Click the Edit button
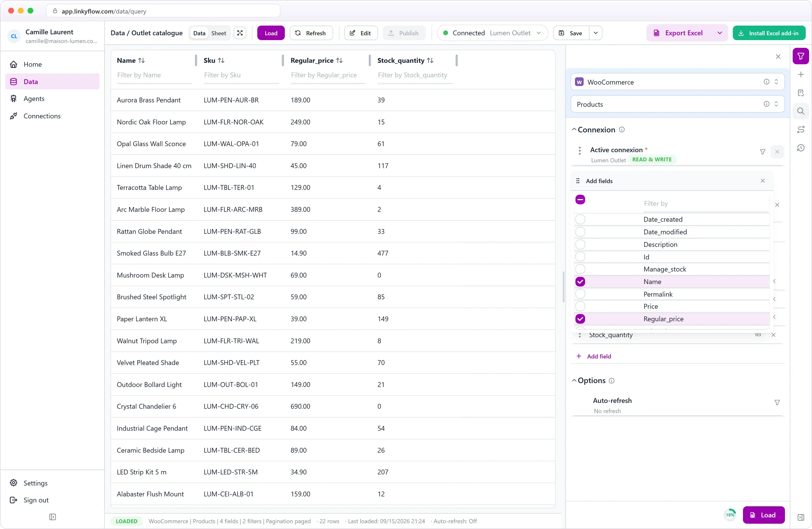Viewport: 812px width, 529px height. point(361,33)
